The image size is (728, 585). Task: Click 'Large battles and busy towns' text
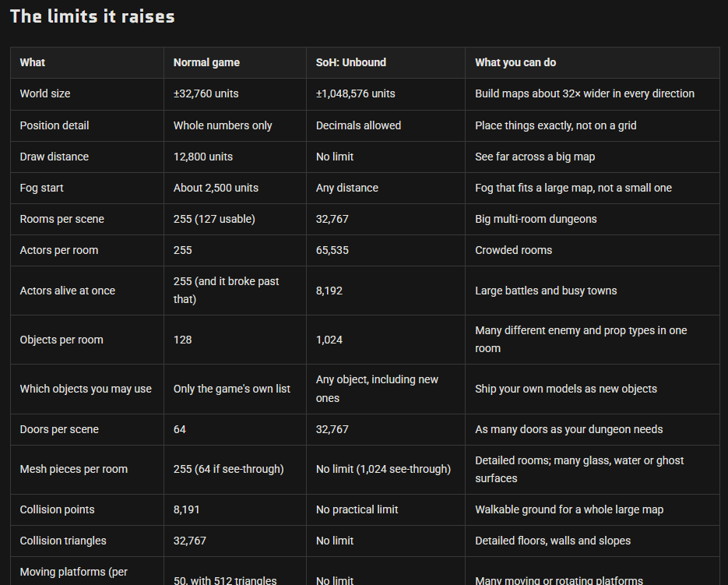546,291
